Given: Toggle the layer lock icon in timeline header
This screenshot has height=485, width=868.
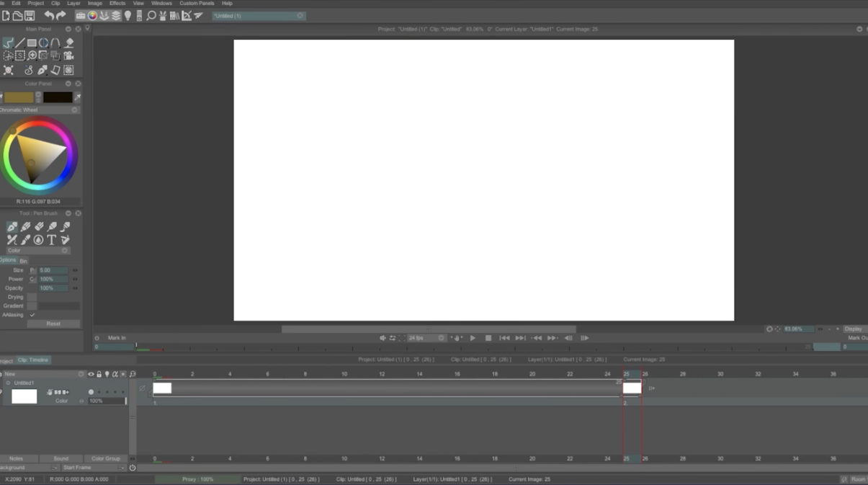Looking at the screenshot, I should pyautogui.click(x=99, y=374).
